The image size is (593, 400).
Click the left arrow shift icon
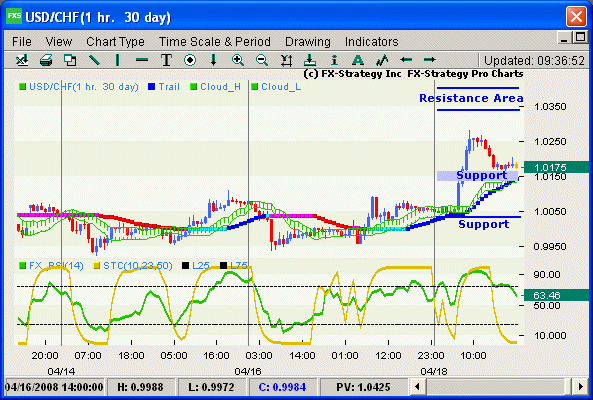406,60
